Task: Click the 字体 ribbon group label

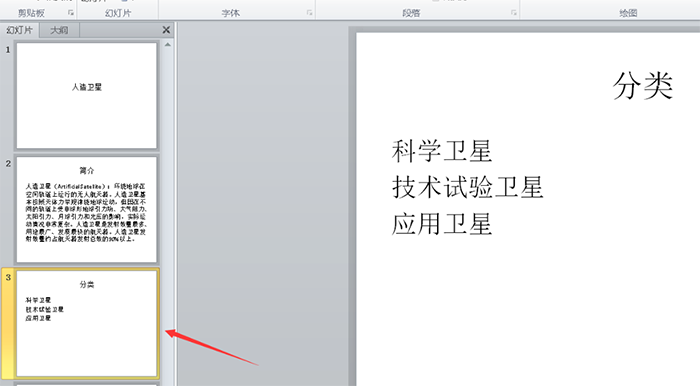Action: (x=231, y=13)
